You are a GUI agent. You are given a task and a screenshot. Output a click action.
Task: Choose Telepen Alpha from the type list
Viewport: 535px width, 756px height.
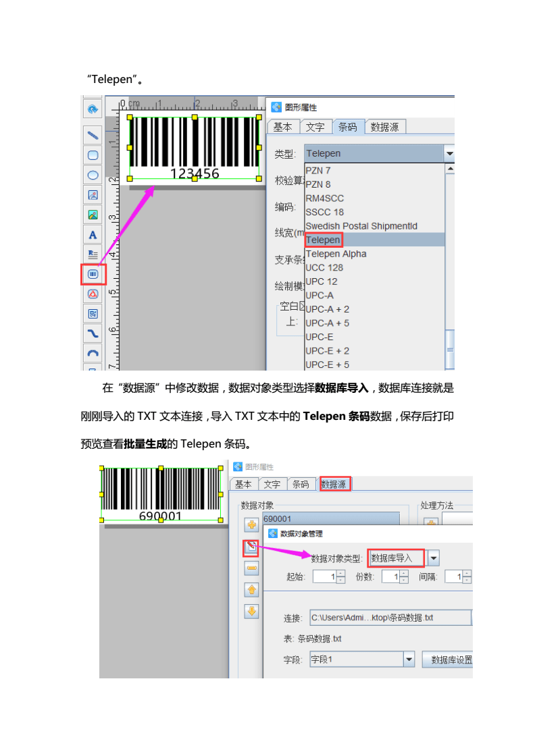click(x=374, y=254)
